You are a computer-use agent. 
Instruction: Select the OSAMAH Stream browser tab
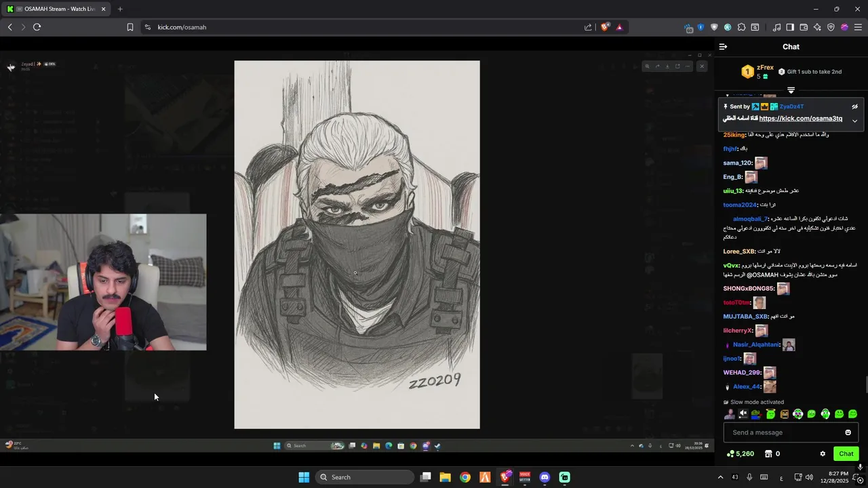tap(56, 9)
